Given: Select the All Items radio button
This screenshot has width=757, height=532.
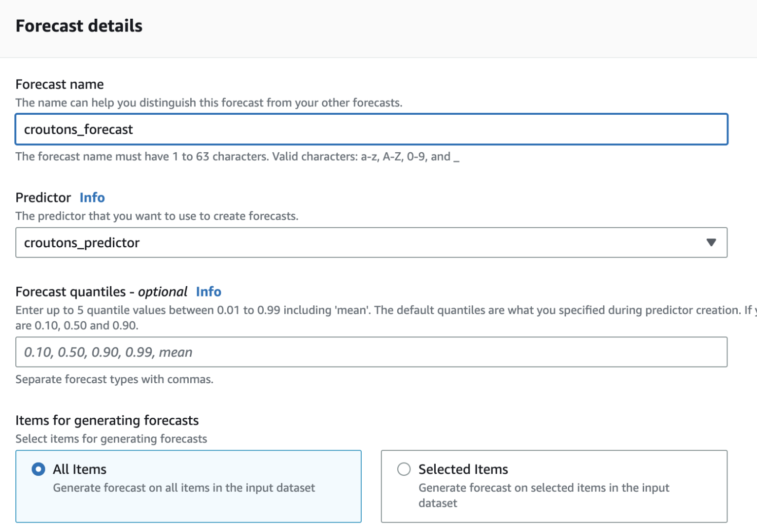Looking at the screenshot, I should point(38,469).
